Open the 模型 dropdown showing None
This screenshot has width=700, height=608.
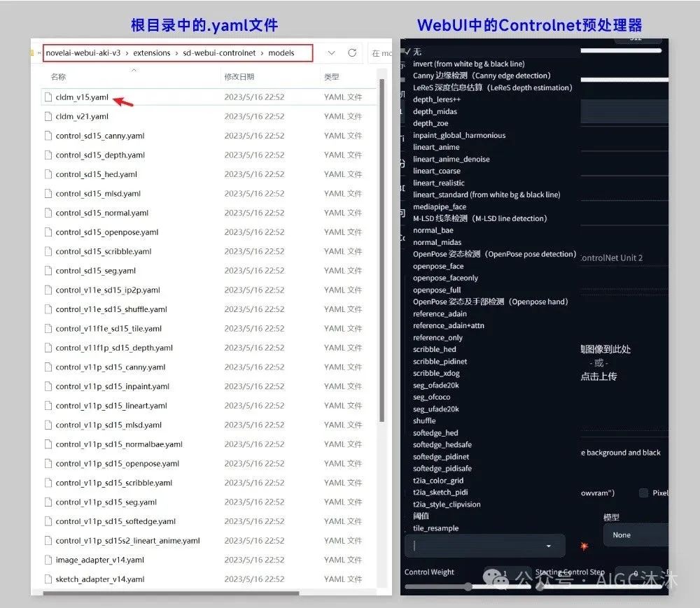click(636, 535)
